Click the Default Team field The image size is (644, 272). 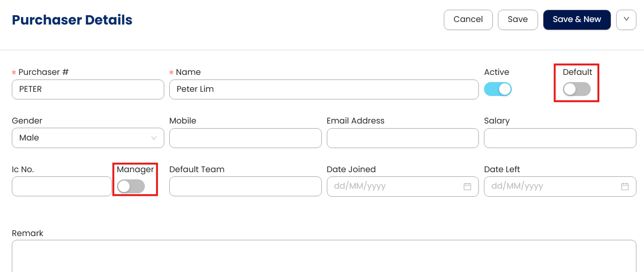[245, 187]
